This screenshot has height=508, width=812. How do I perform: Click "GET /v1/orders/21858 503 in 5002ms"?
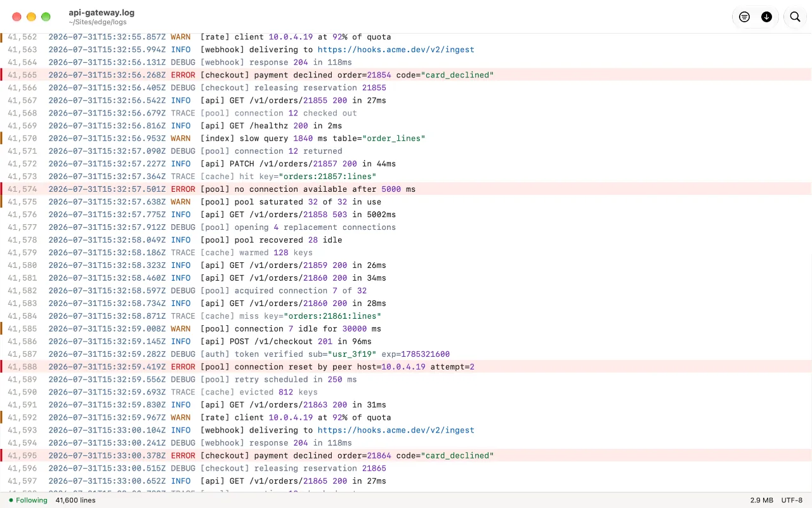tap(313, 215)
